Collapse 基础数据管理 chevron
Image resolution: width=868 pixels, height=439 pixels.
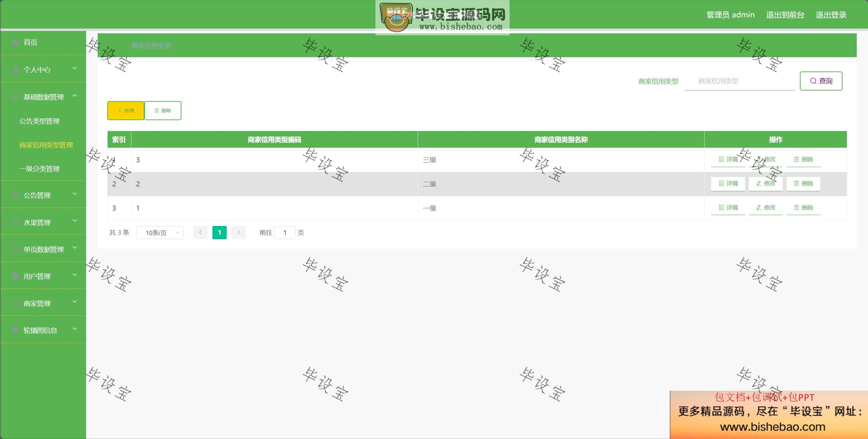click(75, 96)
